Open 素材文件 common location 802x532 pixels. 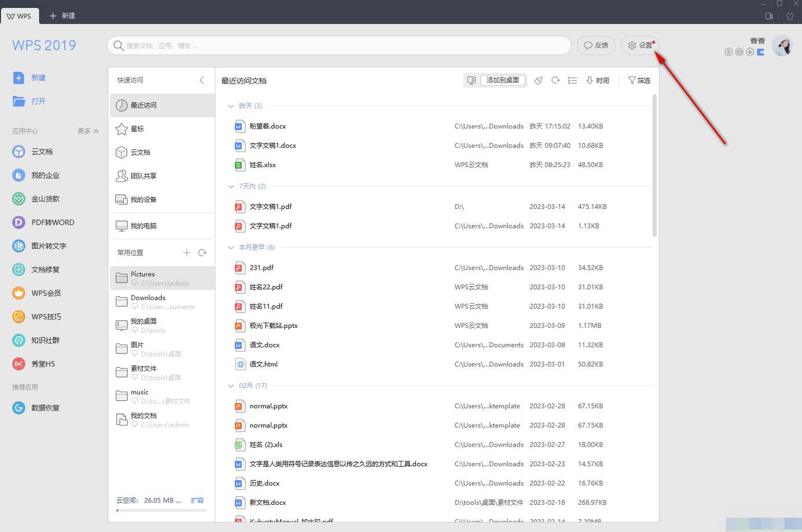(x=162, y=372)
